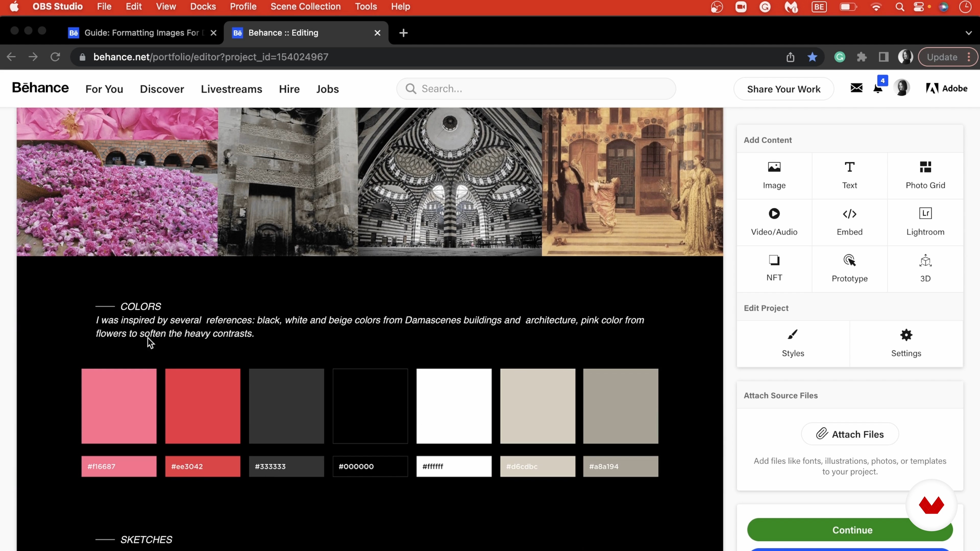Open macOS Spotlight search
Image resolution: width=980 pixels, height=551 pixels.
pos(899,7)
